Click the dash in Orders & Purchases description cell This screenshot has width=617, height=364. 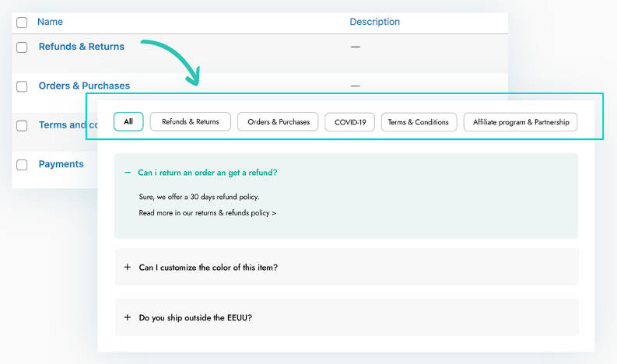click(x=356, y=86)
